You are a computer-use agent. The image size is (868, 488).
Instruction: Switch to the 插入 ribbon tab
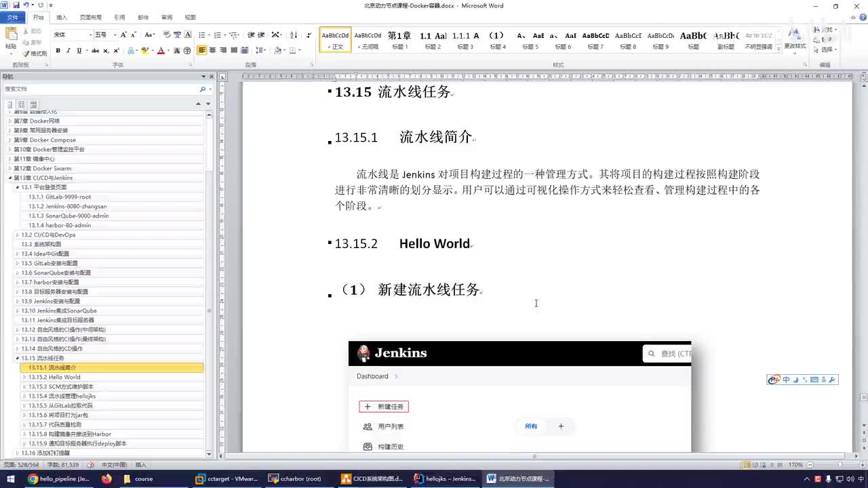(x=62, y=17)
